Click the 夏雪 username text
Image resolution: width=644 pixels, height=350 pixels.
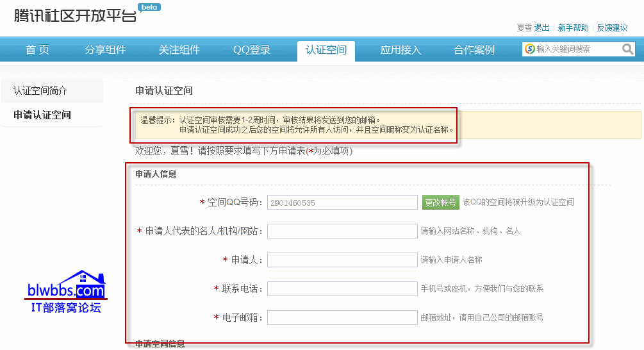click(x=524, y=28)
